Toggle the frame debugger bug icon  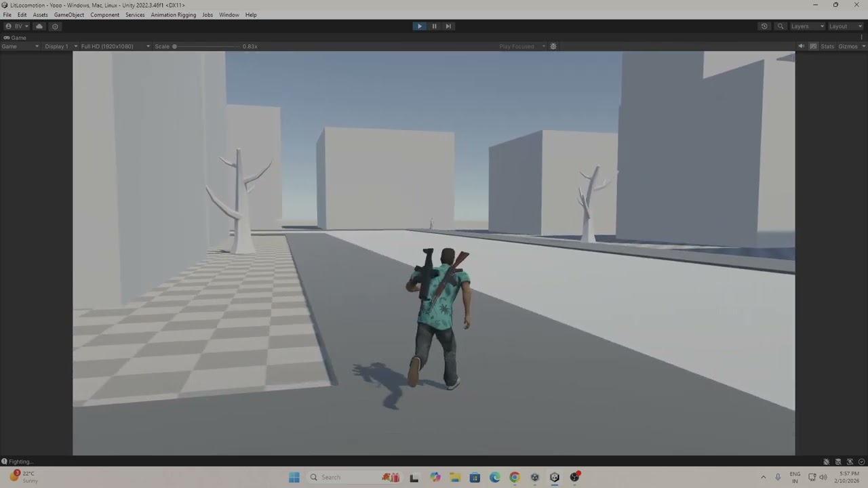[553, 47]
